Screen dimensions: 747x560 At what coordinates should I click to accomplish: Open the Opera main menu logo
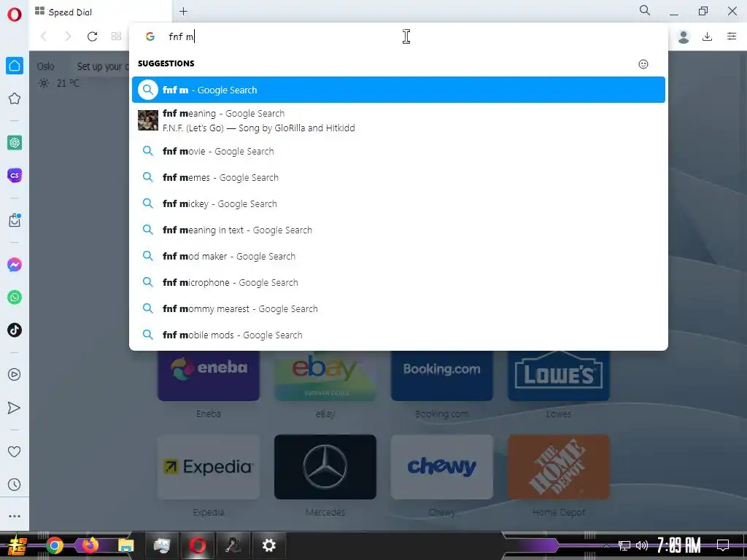tap(15, 15)
